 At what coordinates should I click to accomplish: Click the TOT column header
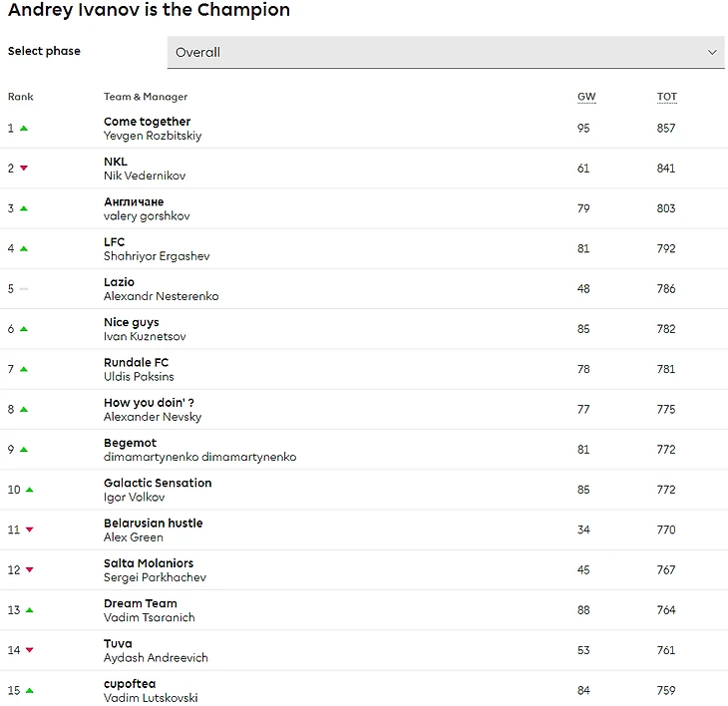click(666, 97)
